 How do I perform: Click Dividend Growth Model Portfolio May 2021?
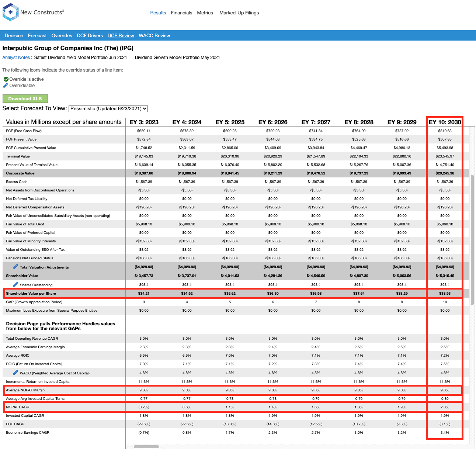coord(177,58)
